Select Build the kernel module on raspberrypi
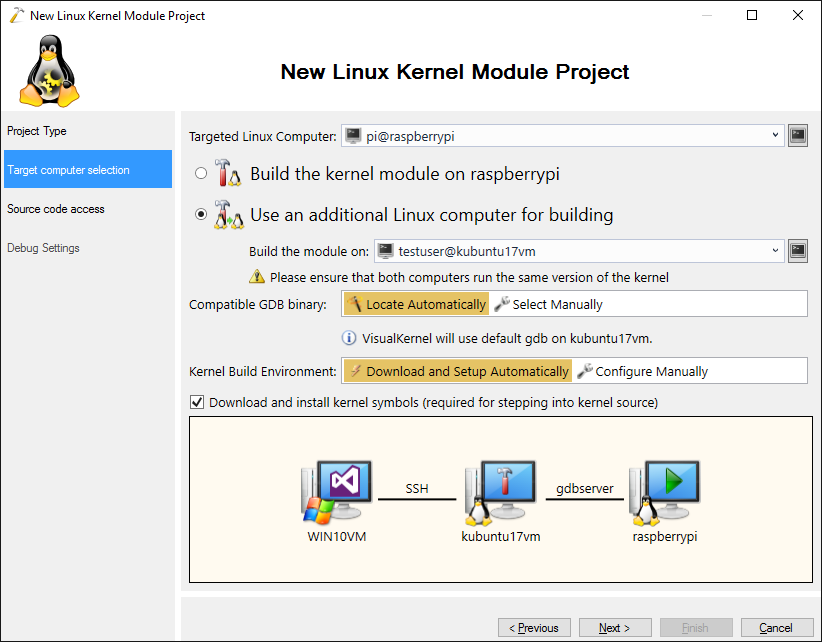The image size is (822, 642). pyautogui.click(x=201, y=173)
